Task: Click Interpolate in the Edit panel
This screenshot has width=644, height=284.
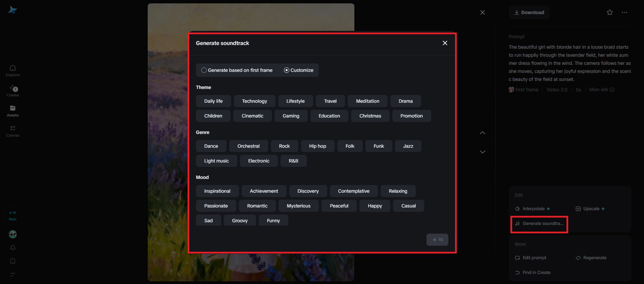Action: point(533,209)
